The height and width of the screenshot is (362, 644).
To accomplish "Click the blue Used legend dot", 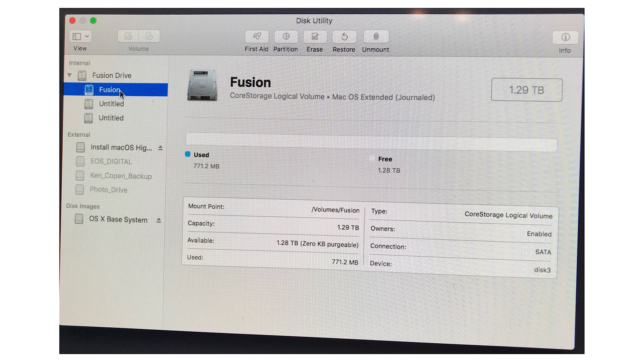I will 188,154.
